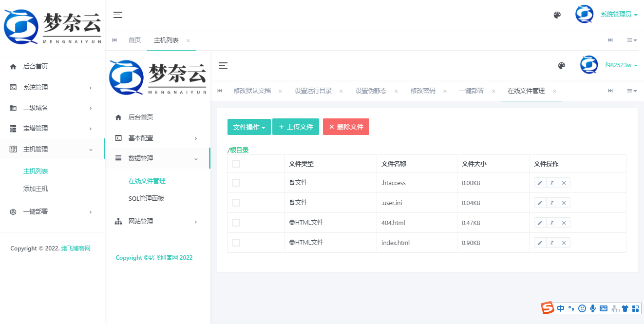The width and height of the screenshot is (644, 324).
Task: Click Sogou input method microphone icon
Action: point(593,308)
